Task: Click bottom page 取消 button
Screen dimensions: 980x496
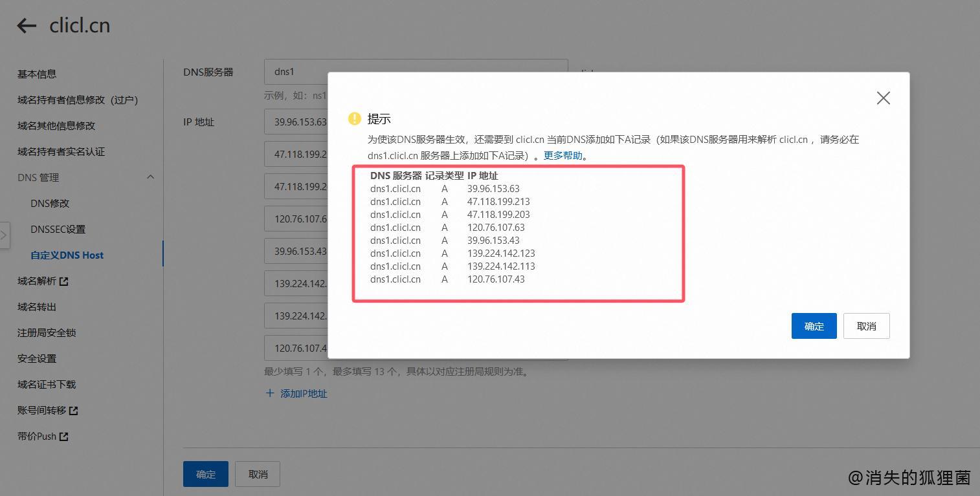Action: [258, 474]
